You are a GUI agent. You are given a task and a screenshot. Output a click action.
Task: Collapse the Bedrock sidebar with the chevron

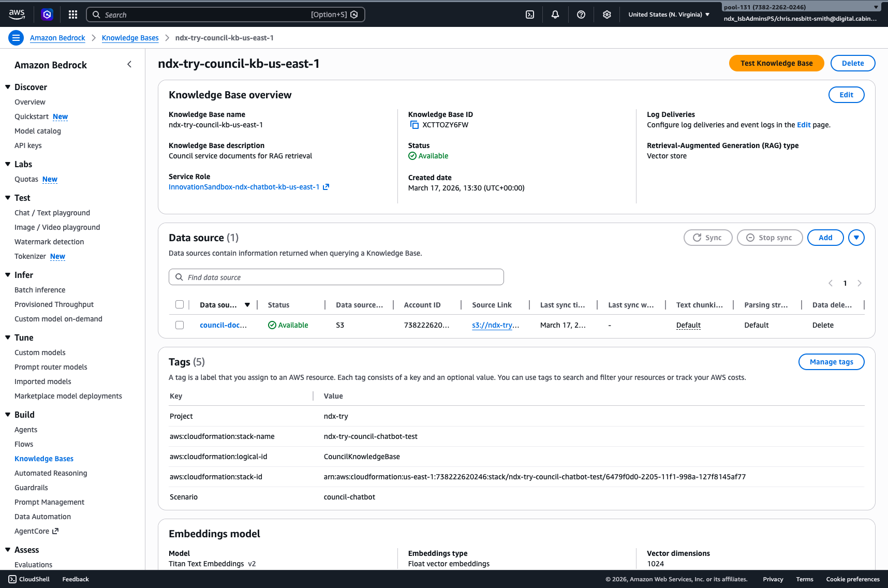pyautogui.click(x=129, y=64)
